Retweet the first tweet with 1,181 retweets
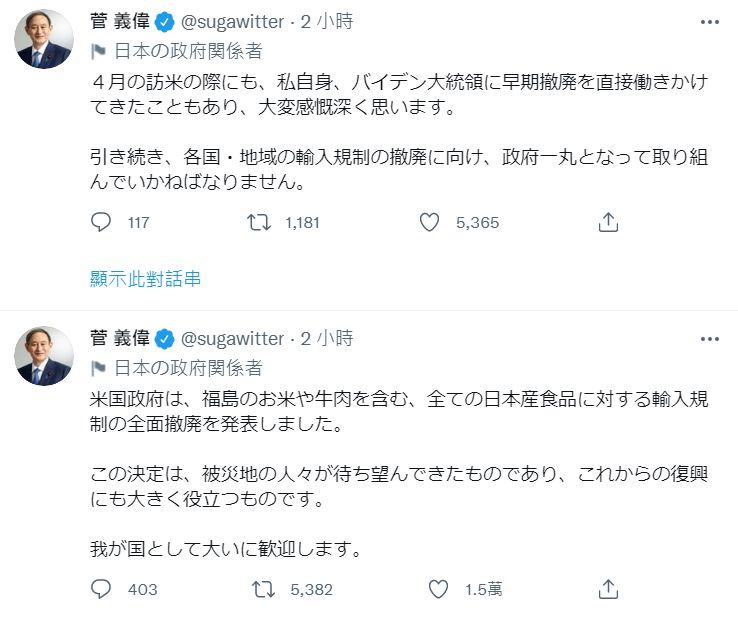 tap(260, 223)
